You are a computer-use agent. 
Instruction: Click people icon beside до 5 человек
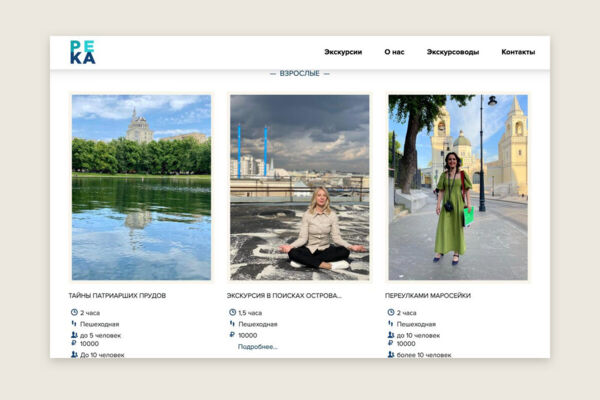[74, 335]
